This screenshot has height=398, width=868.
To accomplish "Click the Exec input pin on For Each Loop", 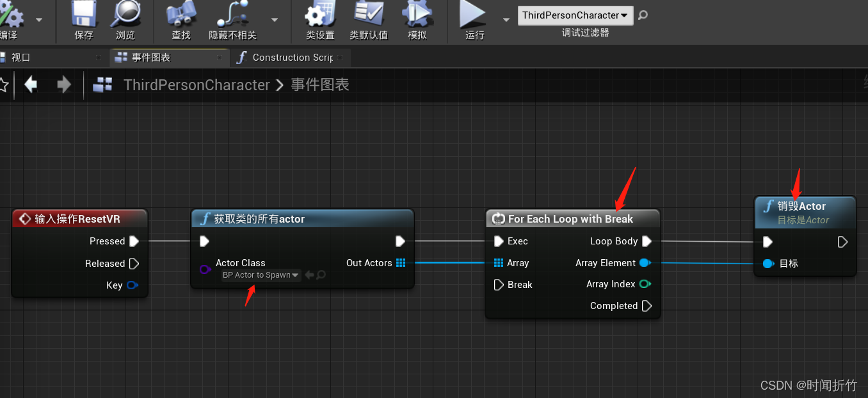I will [x=499, y=241].
